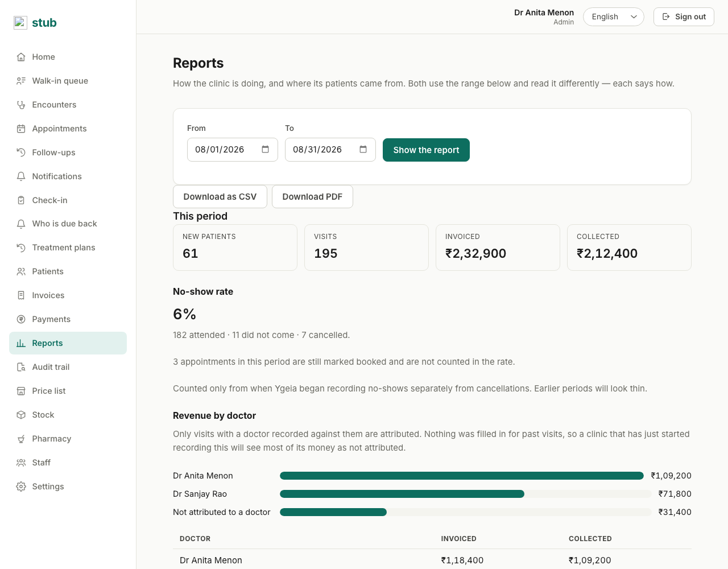The height and width of the screenshot is (569, 728).
Task: Click the Payments rupee icon
Action: pos(21,319)
